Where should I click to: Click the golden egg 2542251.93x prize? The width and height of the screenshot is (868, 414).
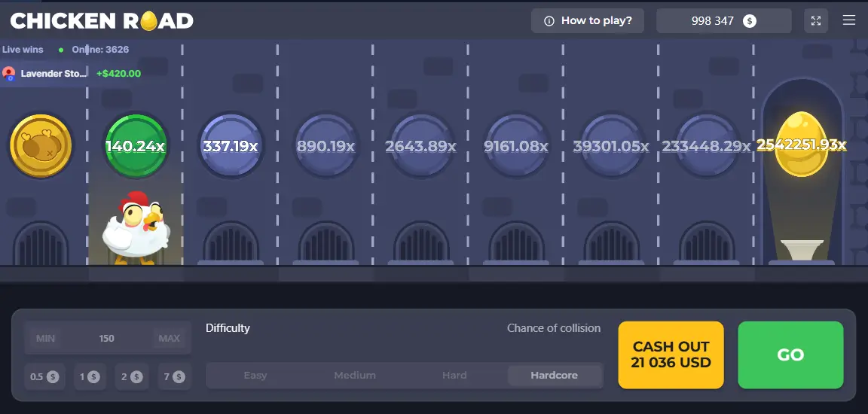(x=801, y=145)
